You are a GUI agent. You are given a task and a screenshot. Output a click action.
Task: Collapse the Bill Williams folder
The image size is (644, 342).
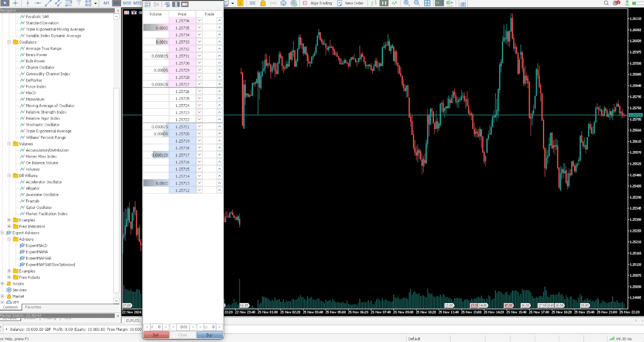[x=9, y=176]
